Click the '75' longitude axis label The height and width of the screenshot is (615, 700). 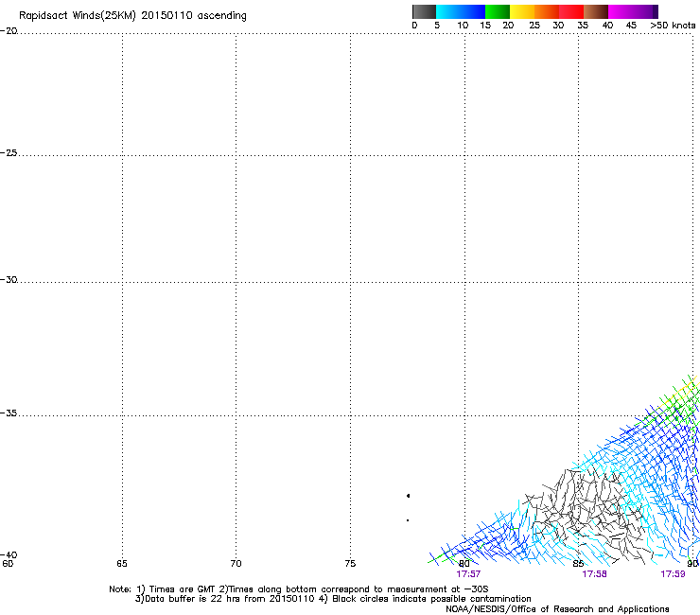(350, 564)
